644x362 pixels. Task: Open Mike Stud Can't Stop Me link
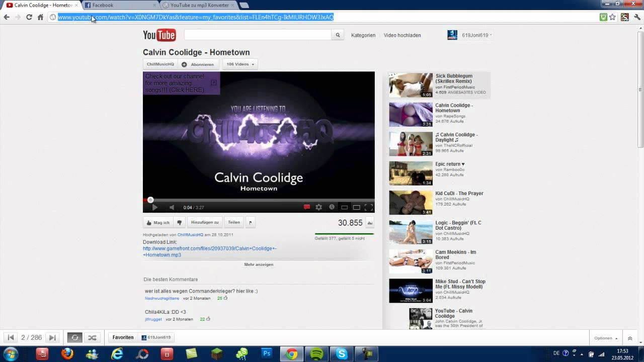460,284
